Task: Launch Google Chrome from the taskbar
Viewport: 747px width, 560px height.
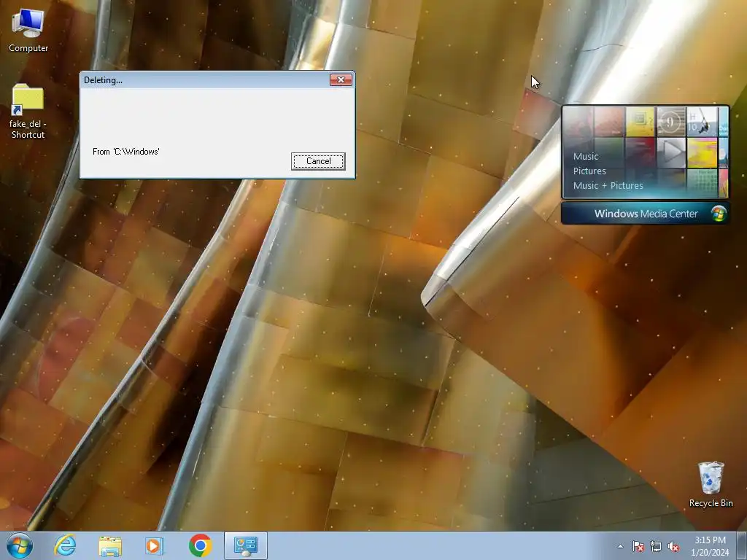Action: tap(200, 545)
